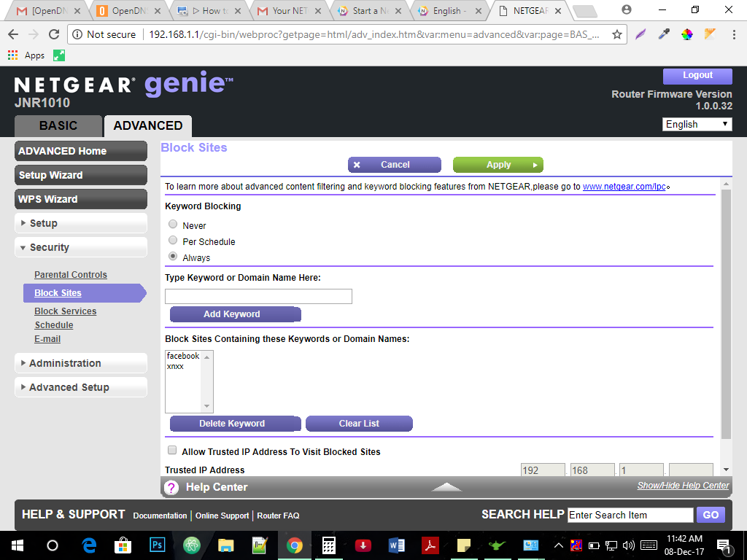747x560 pixels.
Task: Reload the router page
Action: [54, 34]
